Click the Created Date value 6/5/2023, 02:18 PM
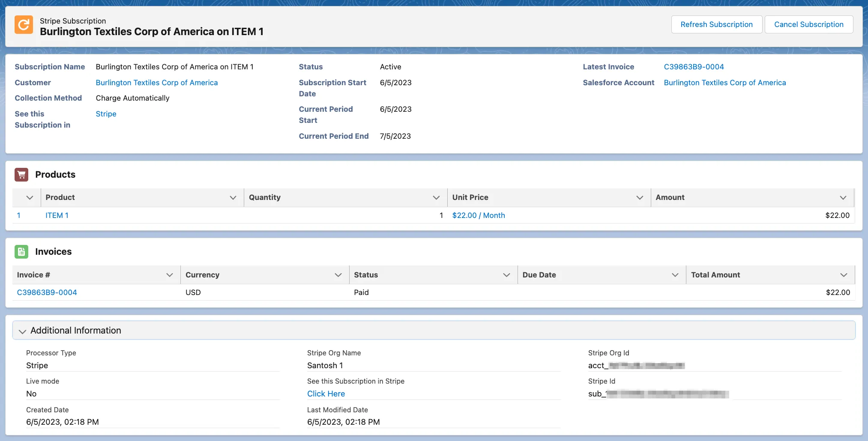 [x=63, y=422]
